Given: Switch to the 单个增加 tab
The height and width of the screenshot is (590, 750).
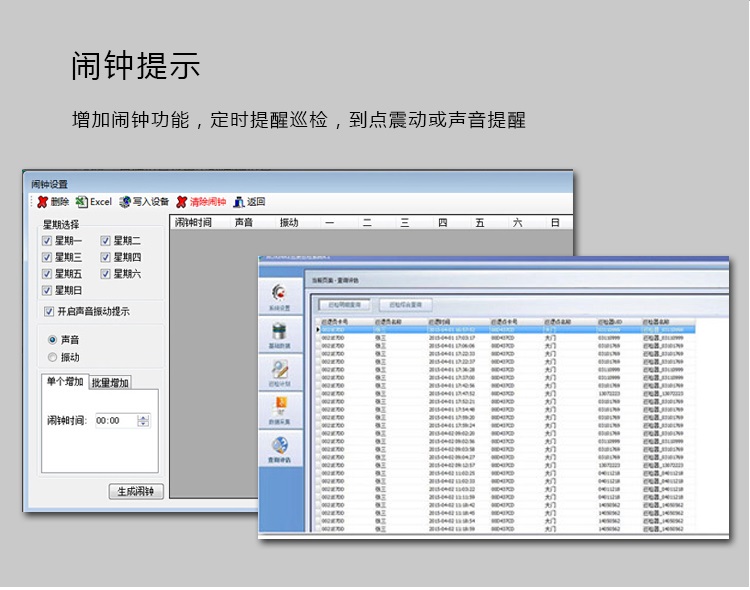Looking at the screenshot, I should [65, 382].
